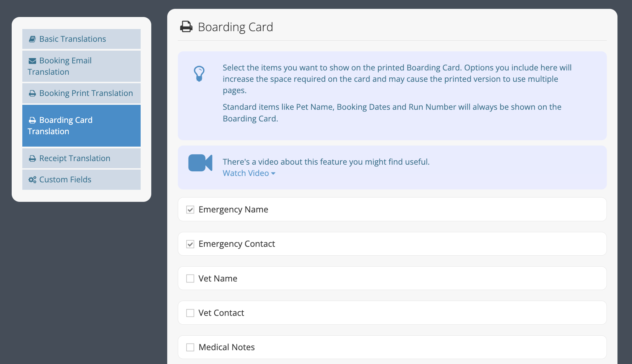Tick the Vet Contact checkbox
This screenshot has height=364, width=632.
[190, 313]
